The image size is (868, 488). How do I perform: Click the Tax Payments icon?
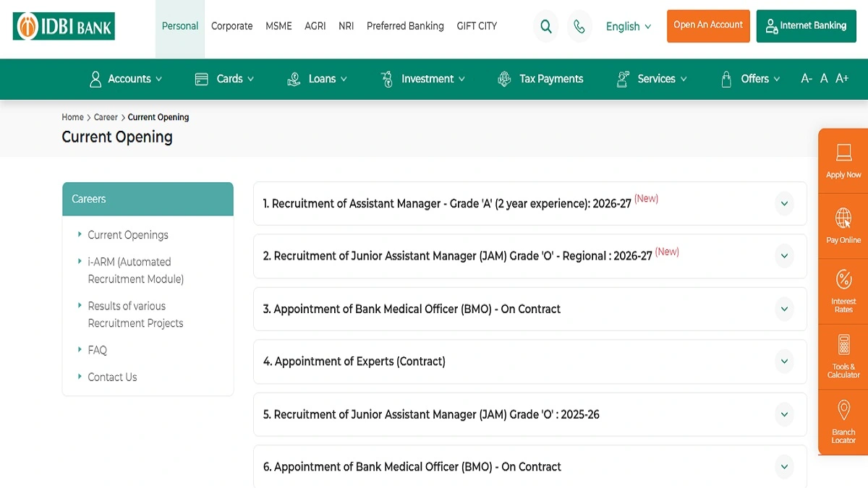click(504, 78)
